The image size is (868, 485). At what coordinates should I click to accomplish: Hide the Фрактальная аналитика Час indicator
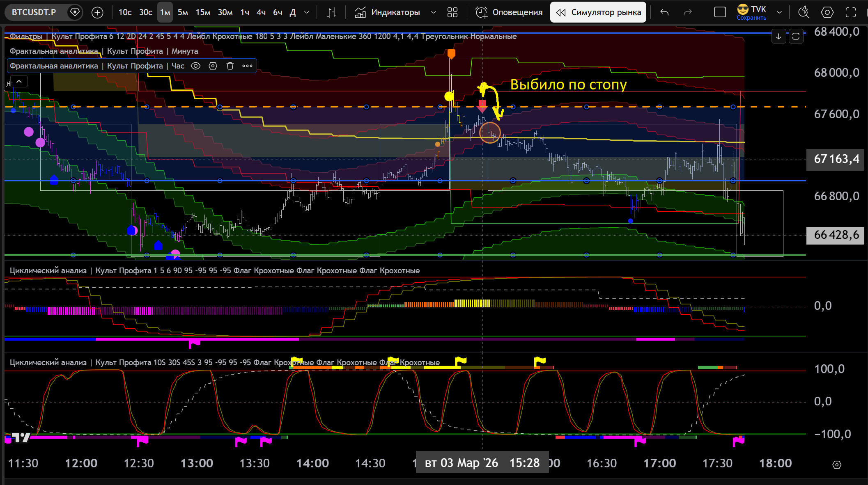pyautogui.click(x=196, y=66)
